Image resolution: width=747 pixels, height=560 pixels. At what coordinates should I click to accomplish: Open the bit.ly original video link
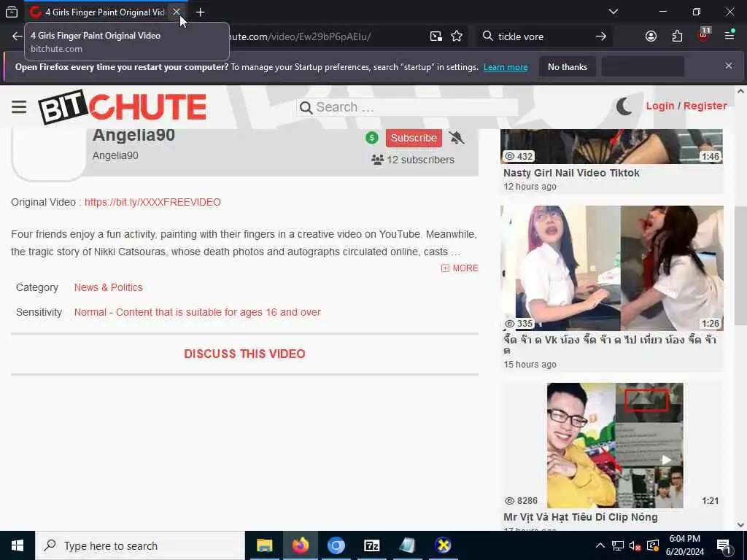click(152, 202)
